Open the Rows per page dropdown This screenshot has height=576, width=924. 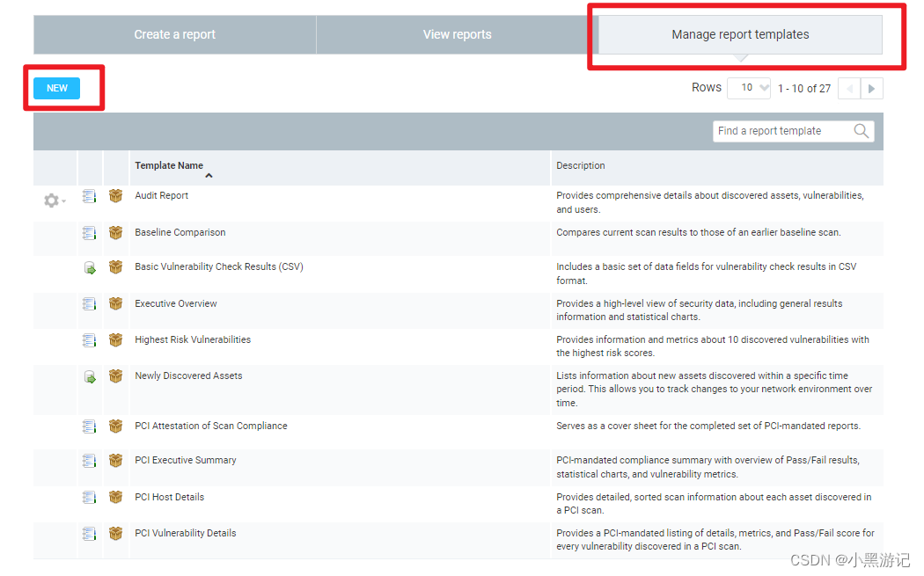coord(748,88)
